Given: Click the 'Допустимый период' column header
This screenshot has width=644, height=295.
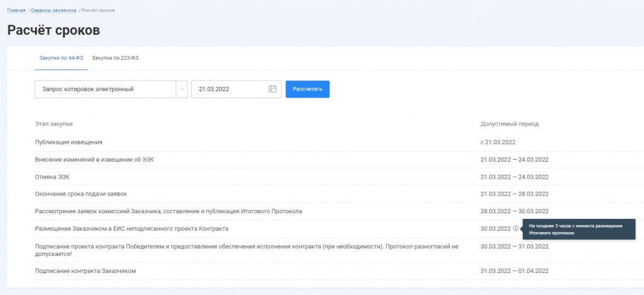Looking at the screenshot, I should [x=509, y=124].
